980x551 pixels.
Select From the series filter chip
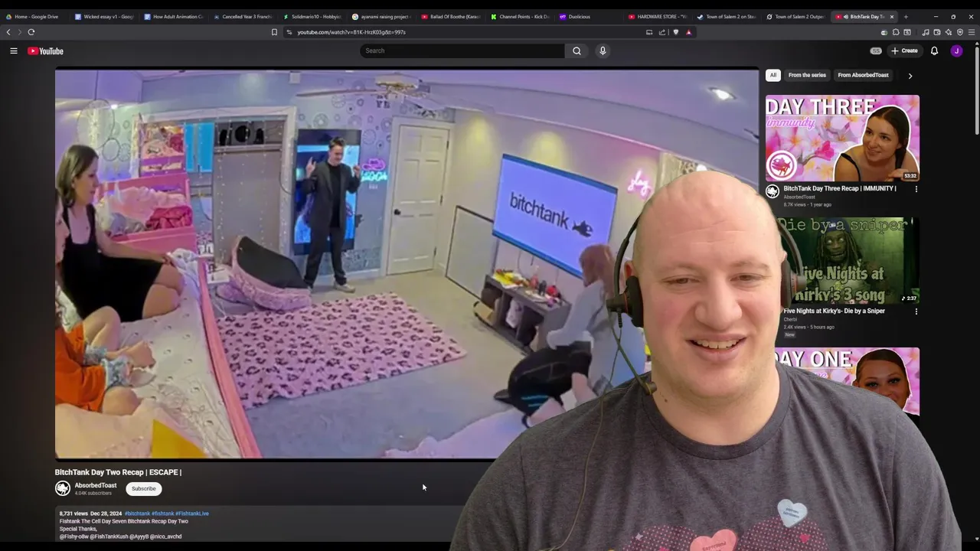point(807,75)
